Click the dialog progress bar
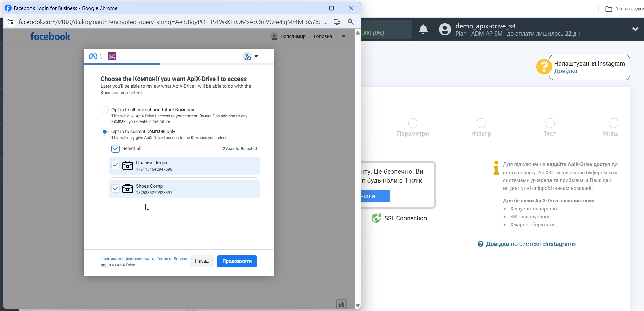 (x=179, y=64)
